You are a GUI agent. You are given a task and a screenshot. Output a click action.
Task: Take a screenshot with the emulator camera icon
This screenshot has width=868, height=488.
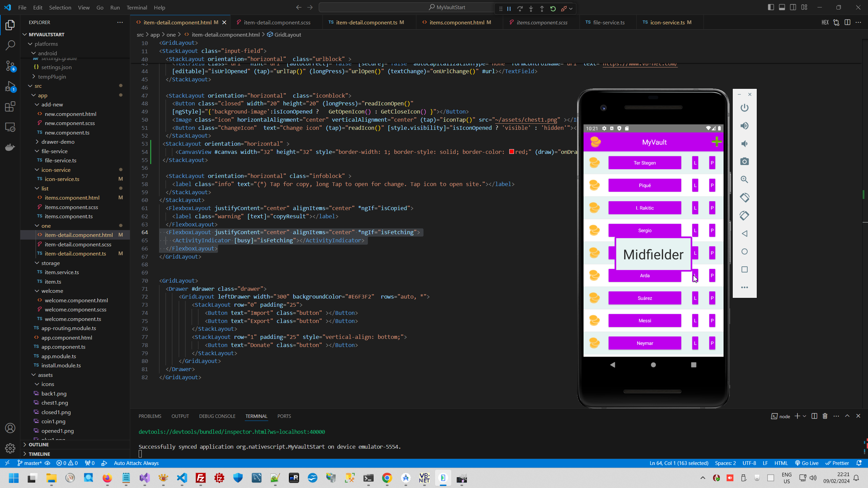[x=745, y=162]
